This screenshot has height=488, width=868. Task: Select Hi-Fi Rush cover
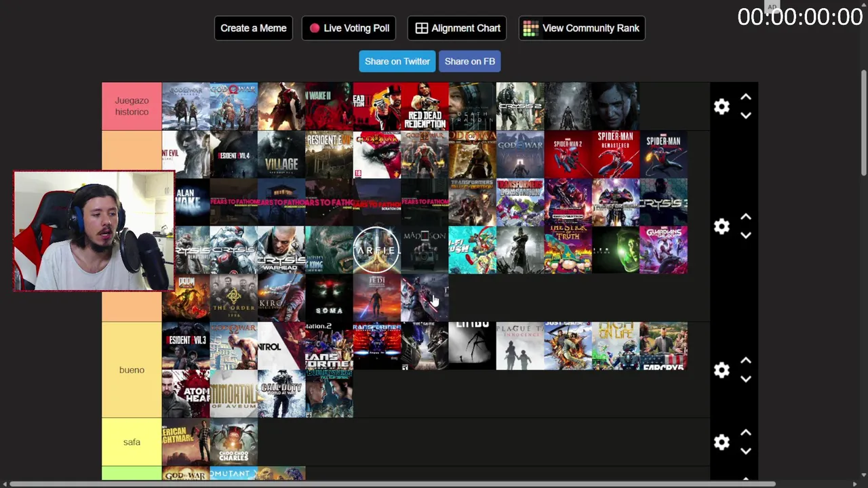[x=472, y=250]
